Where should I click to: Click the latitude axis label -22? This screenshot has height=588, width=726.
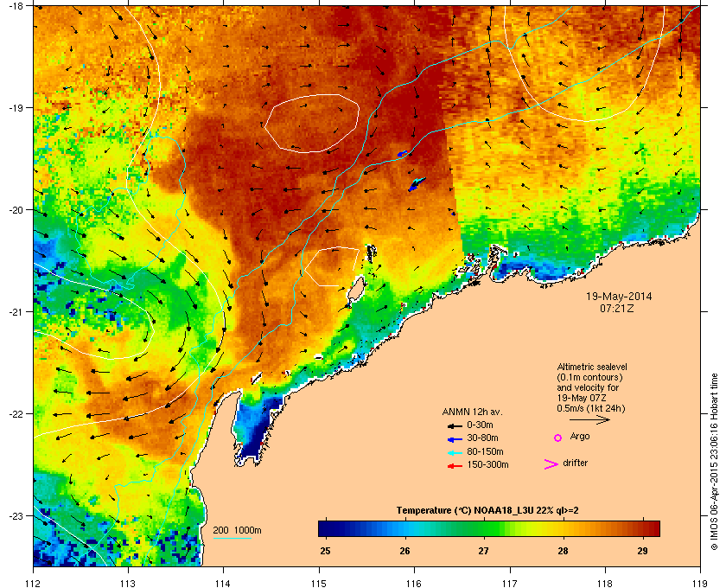15,414
